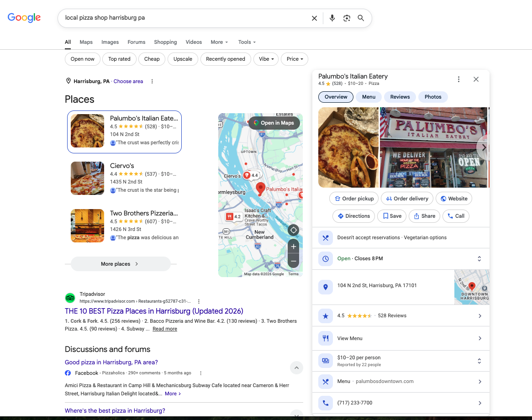532x420 pixels.
Task: Start voice search with the microphone icon
Action: 332,18
